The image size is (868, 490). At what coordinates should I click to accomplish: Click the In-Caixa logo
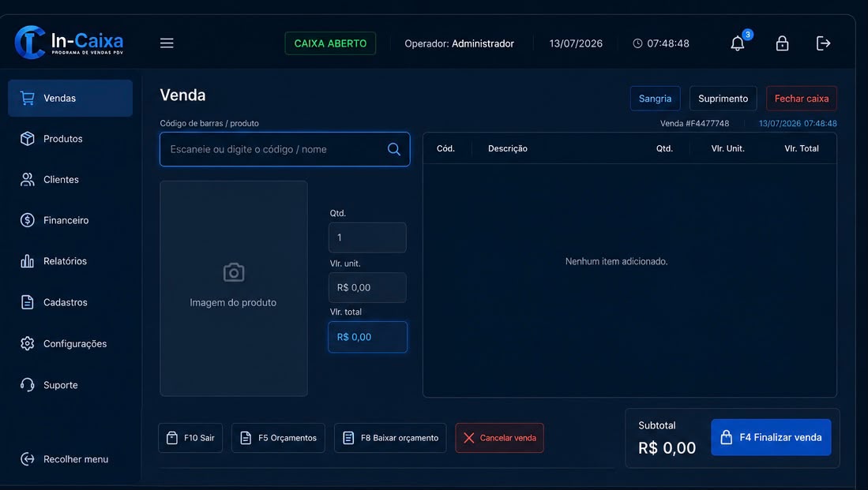(x=69, y=42)
